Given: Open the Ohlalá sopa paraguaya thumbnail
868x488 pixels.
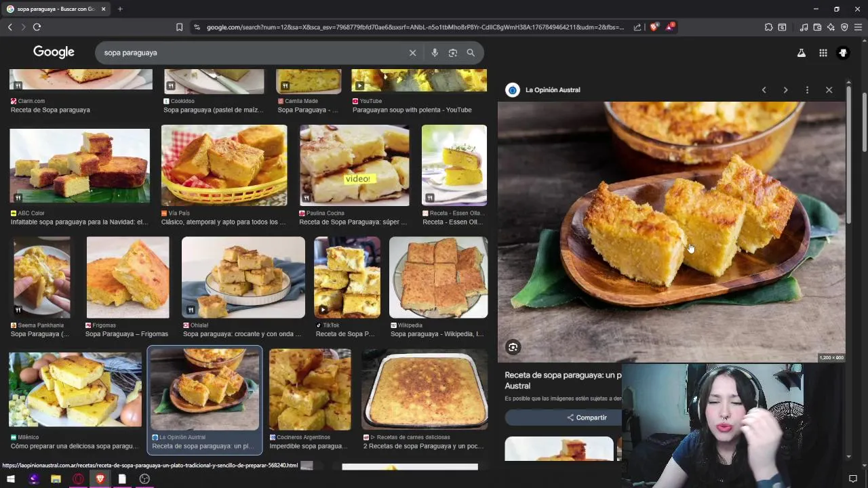Looking at the screenshot, I should tap(243, 277).
